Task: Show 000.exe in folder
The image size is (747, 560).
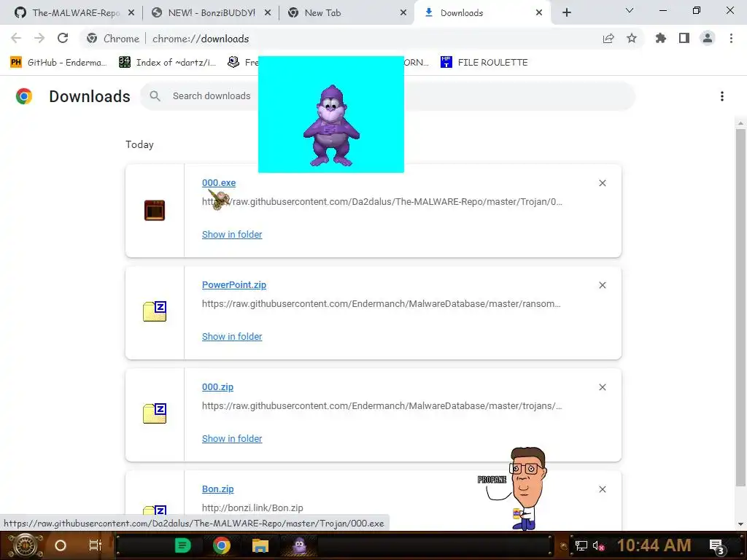Action: click(232, 234)
